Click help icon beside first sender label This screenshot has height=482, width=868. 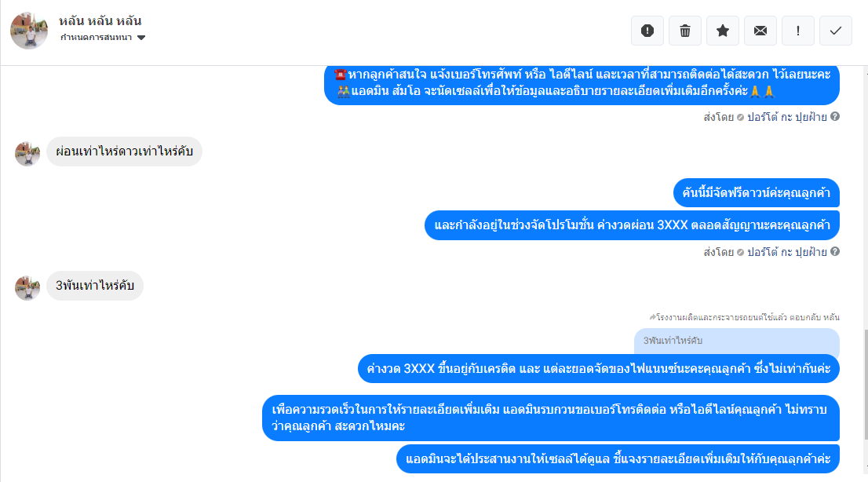(835, 116)
